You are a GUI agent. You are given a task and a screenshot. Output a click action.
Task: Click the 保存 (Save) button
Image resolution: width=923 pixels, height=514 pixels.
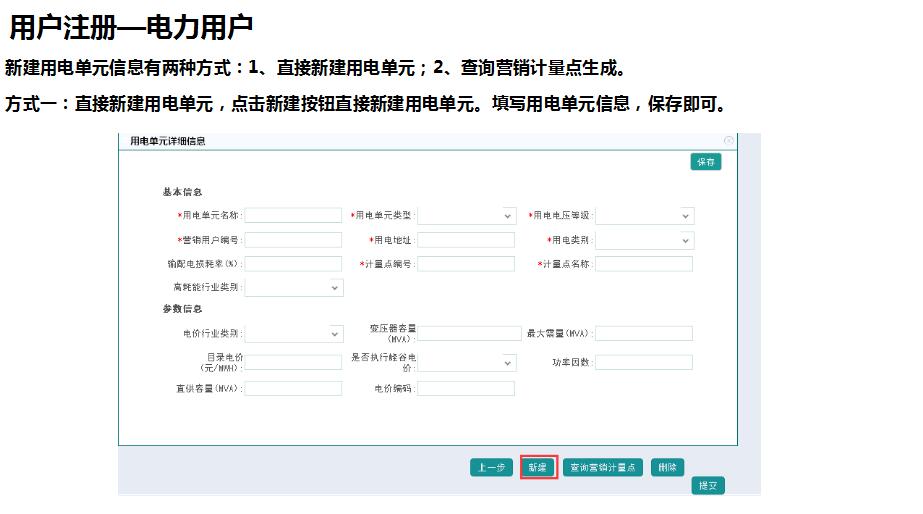pyautogui.click(x=705, y=162)
